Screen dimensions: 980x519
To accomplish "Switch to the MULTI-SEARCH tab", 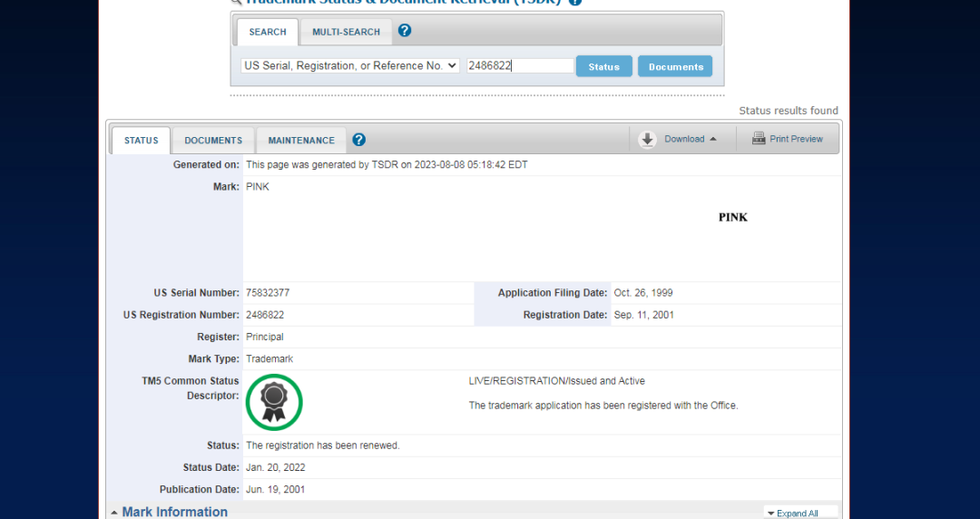I will click(347, 32).
